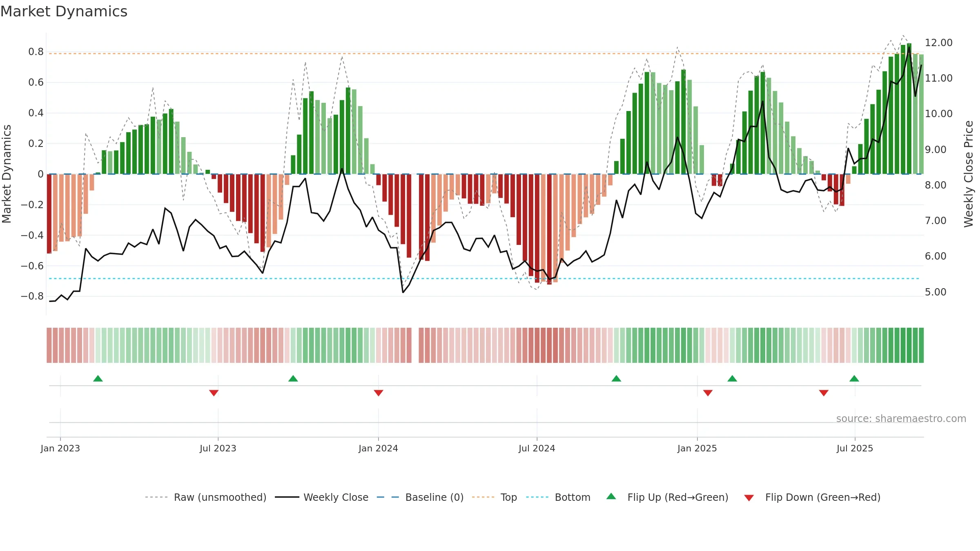This screenshot has width=980, height=551.
Task: Toggle Top legend entry
Action: [494, 497]
